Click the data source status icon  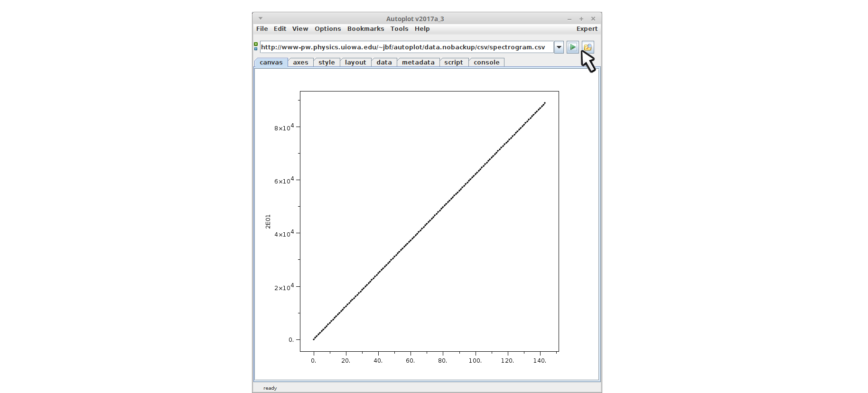256,46
